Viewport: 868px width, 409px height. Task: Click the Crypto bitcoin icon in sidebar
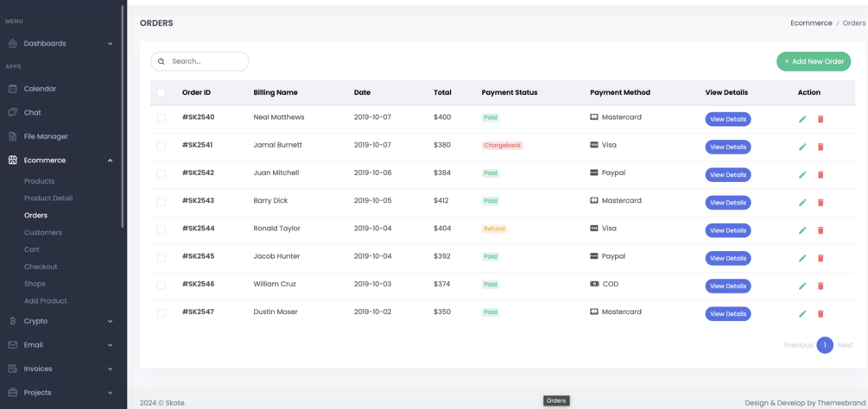point(13,321)
